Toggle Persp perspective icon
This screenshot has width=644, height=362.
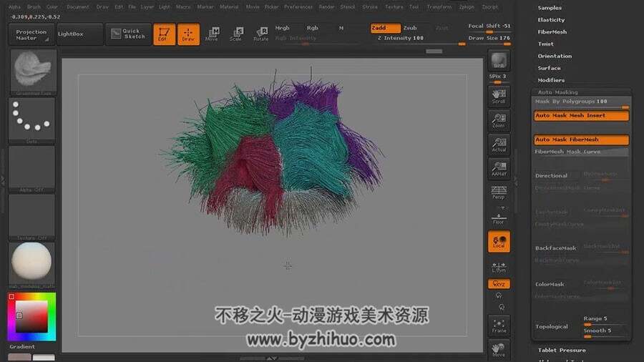pyautogui.click(x=499, y=192)
